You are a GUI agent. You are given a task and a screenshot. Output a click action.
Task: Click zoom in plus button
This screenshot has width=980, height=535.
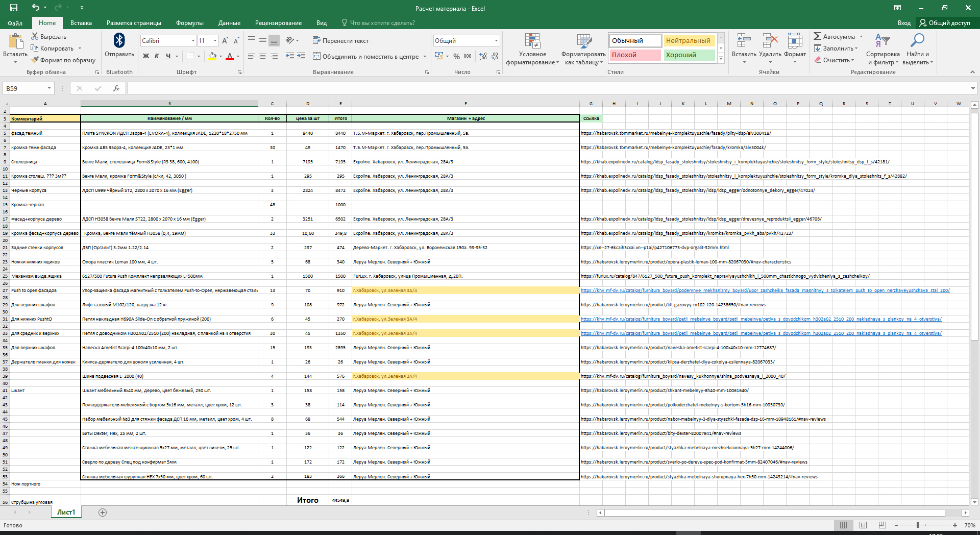(x=954, y=525)
